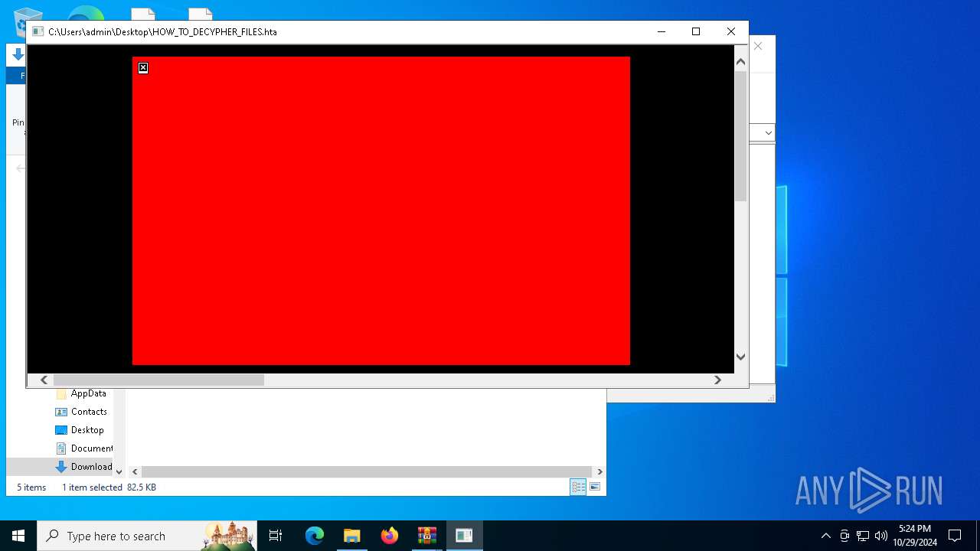Open WinRAR from taskbar
Image resolution: width=980 pixels, height=551 pixels.
click(x=427, y=536)
